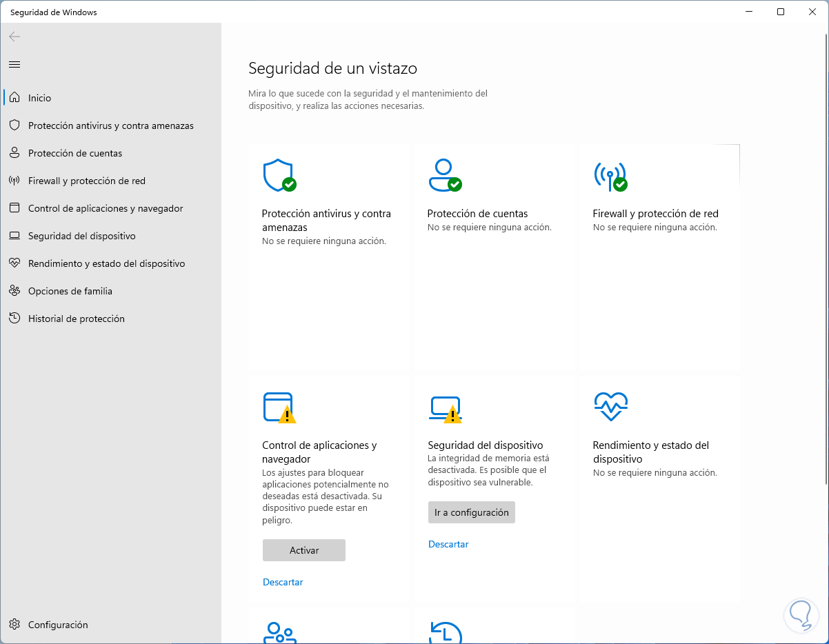
Task: Maximize the Seguridad de Windows window
Action: 781,12
